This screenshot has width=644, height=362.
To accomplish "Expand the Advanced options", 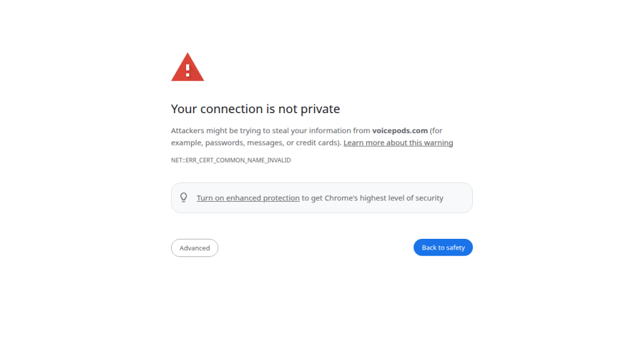I will point(194,248).
